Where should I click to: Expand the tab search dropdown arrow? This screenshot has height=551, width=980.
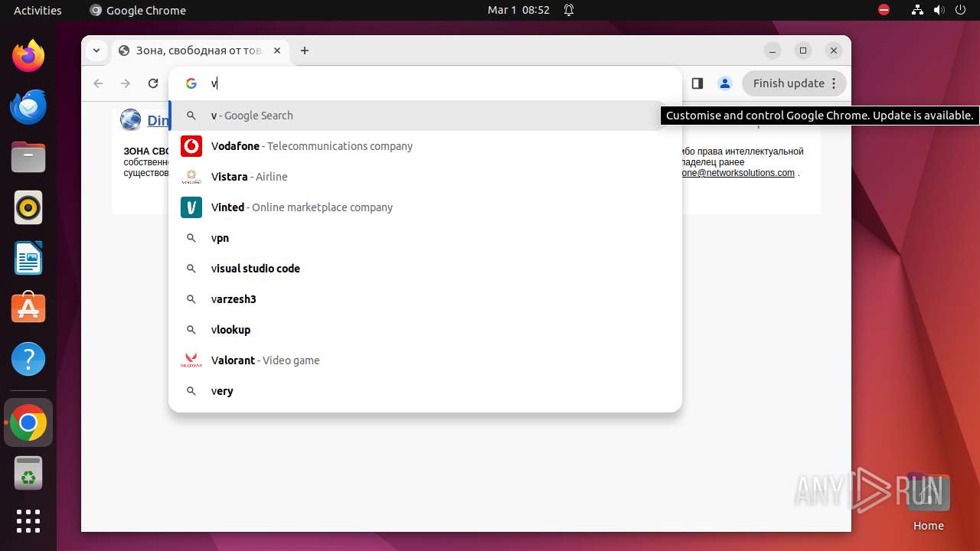coord(96,51)
